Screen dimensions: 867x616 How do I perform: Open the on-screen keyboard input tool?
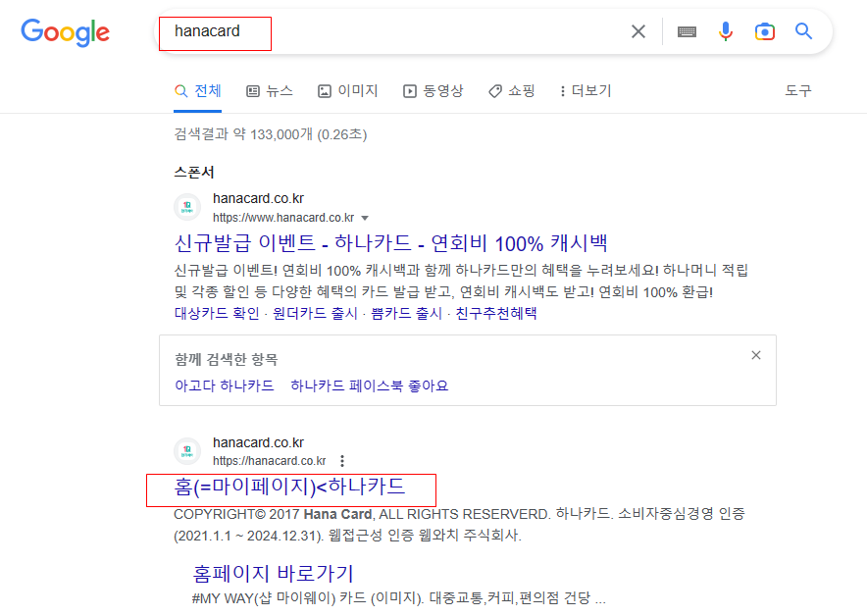point(687,32)
